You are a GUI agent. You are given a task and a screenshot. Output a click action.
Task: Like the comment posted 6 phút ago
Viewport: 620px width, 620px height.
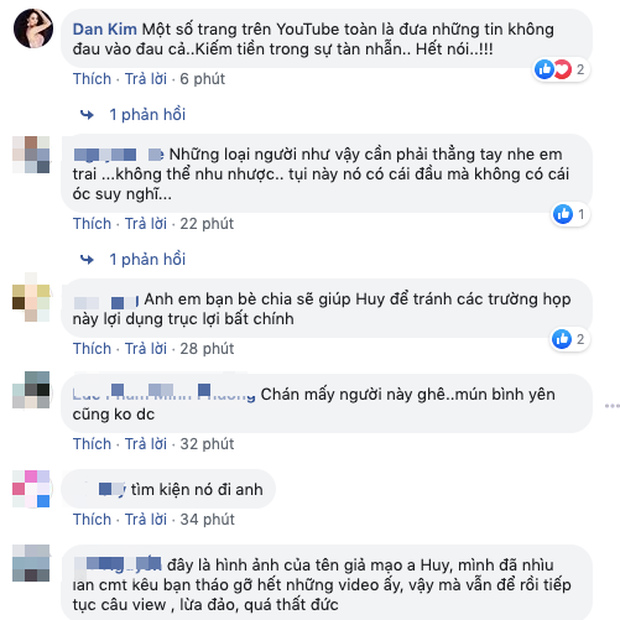[x=92, y=79]
